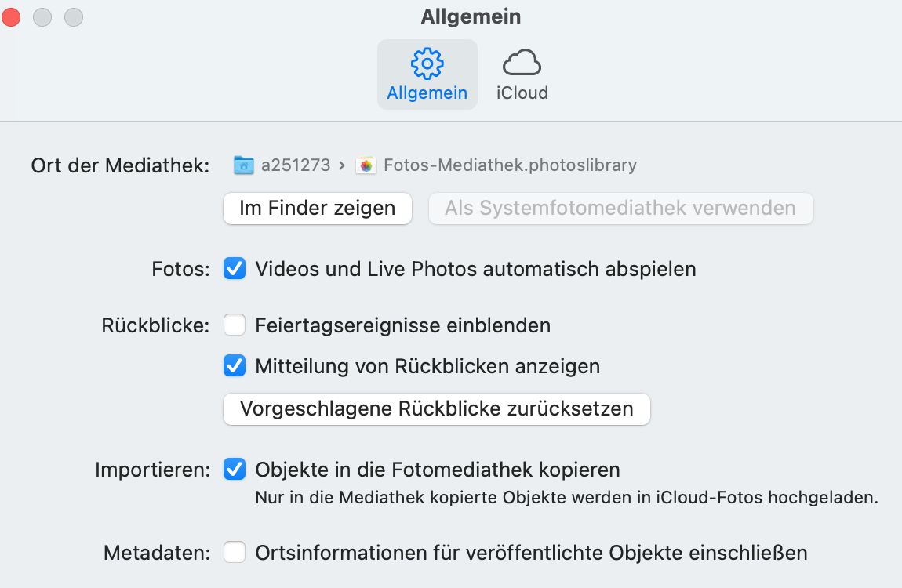
Task: Disable Videos und Live Photos automatisch abspielen
Action: [235, 269]
